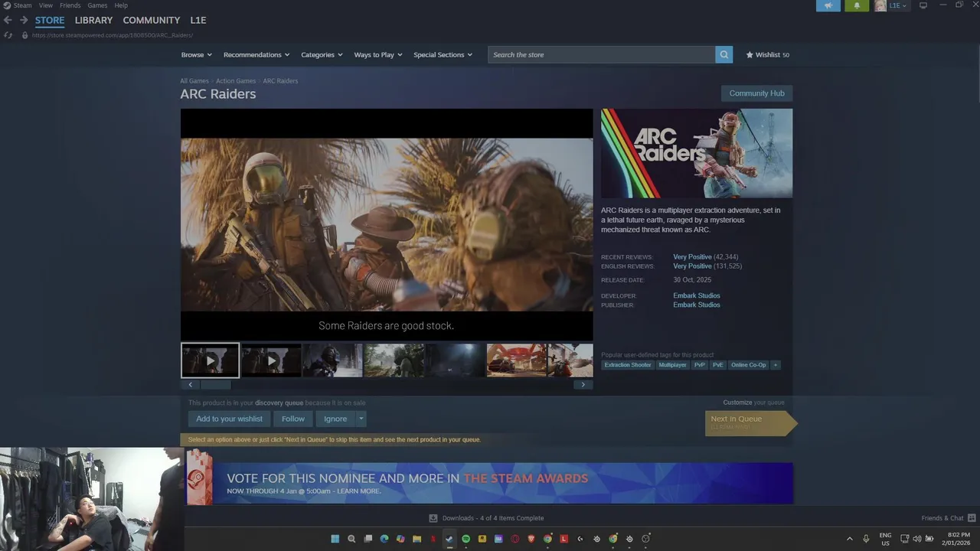Select the PvP tag
The height and width of the screenshot is (551, 980).
[699, 365]
